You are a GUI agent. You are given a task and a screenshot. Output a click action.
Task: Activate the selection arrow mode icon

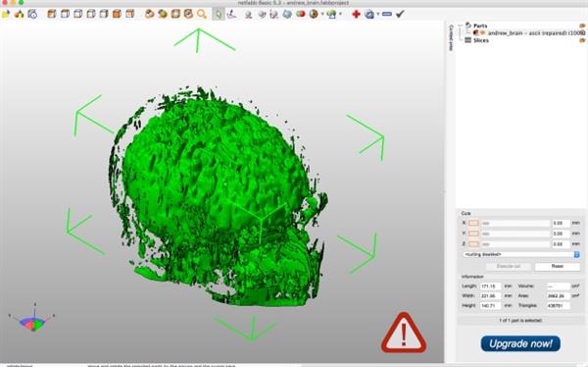pos(219,15)
